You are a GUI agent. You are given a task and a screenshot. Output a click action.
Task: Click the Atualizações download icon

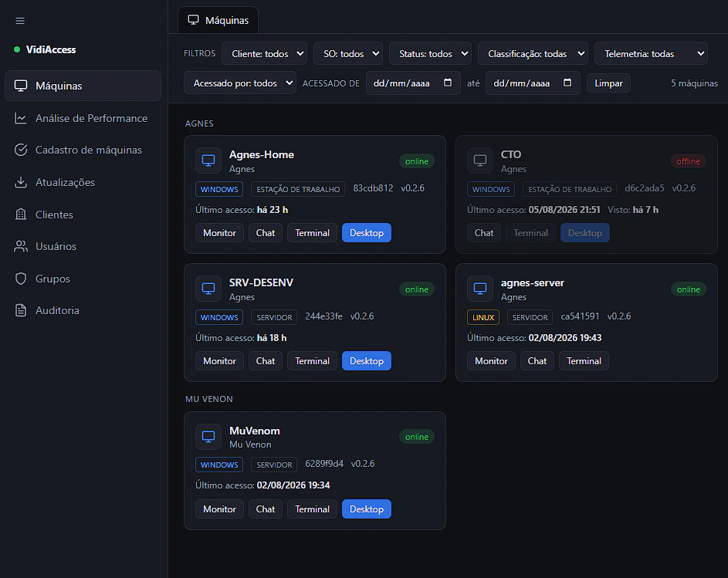(x=20, y=182)
